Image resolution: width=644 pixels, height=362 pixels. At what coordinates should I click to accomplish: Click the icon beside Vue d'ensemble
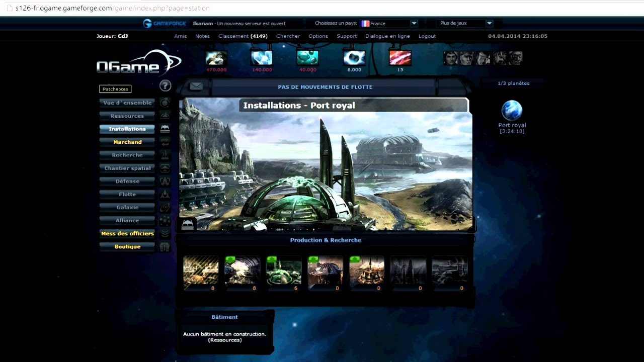coord(165,103)
